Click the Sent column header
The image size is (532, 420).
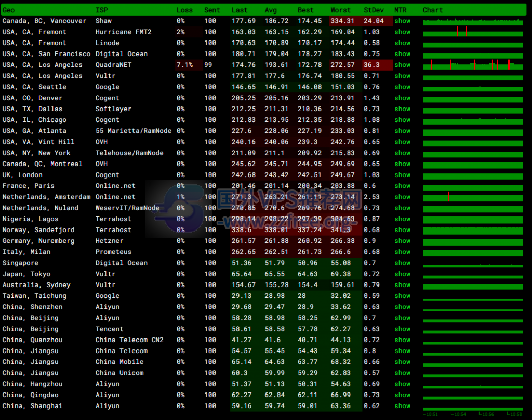212,10
